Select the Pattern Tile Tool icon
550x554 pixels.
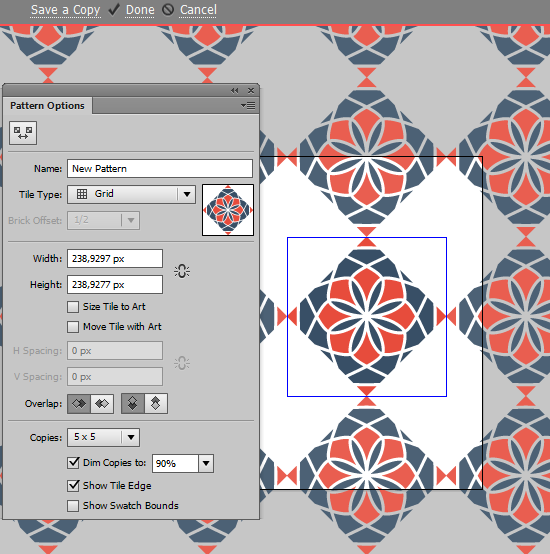(23, 133)
